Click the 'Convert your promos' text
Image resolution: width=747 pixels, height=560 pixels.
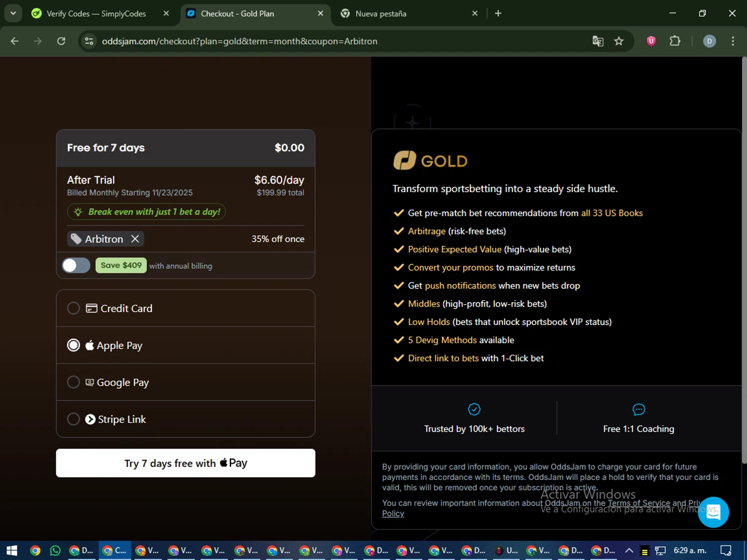point(451,267)
